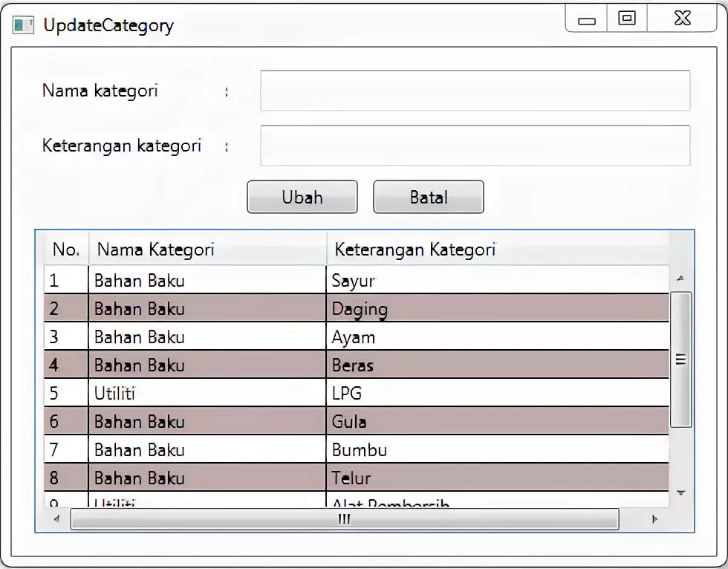Select row number 7 cell

[66, 449]
